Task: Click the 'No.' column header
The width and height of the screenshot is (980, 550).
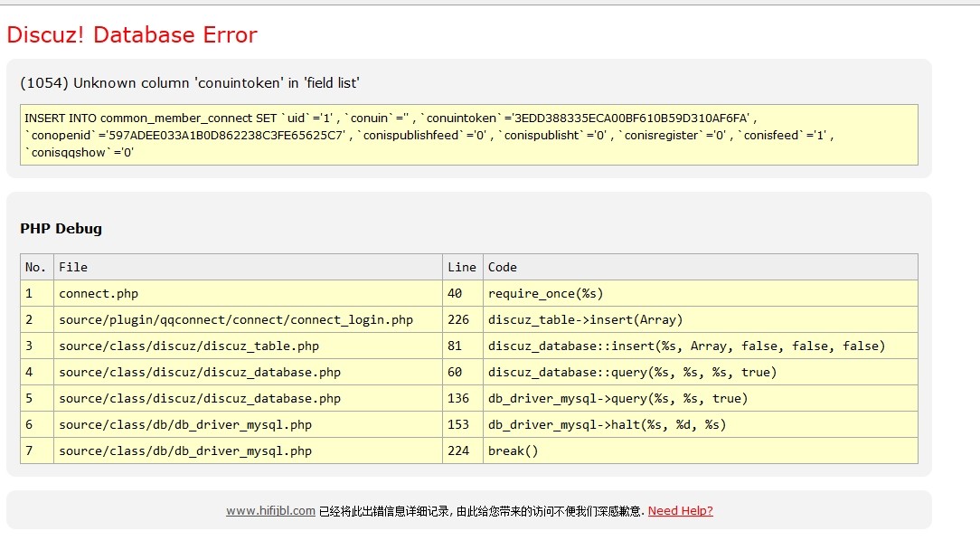Action: point(36,268)
